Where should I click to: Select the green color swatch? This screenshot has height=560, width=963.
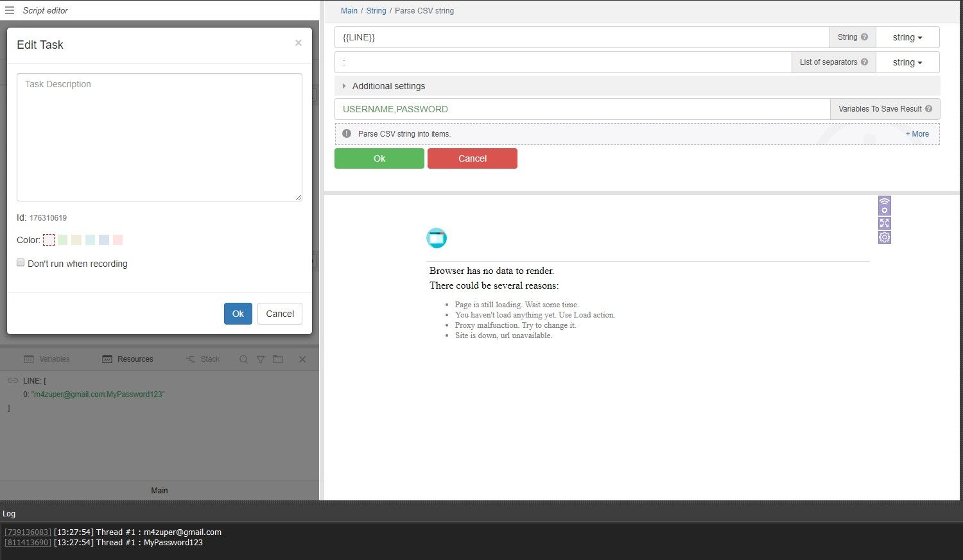point(63,240)
